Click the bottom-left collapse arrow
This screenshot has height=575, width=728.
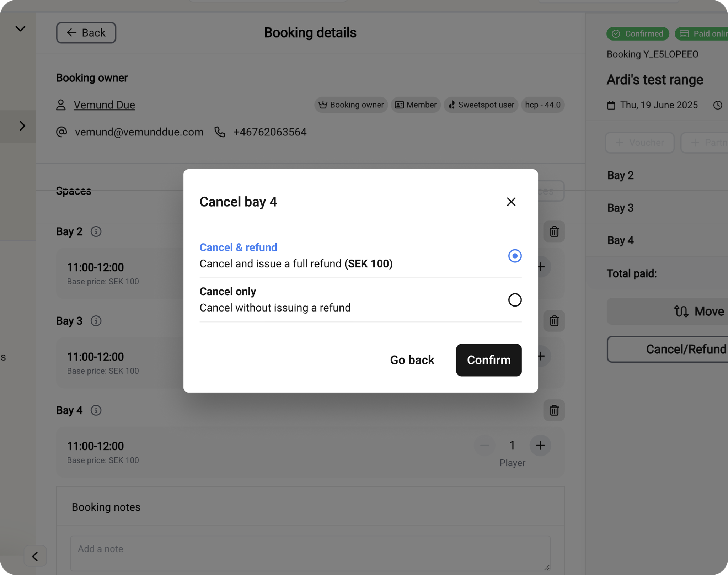[x=35, y=556]
